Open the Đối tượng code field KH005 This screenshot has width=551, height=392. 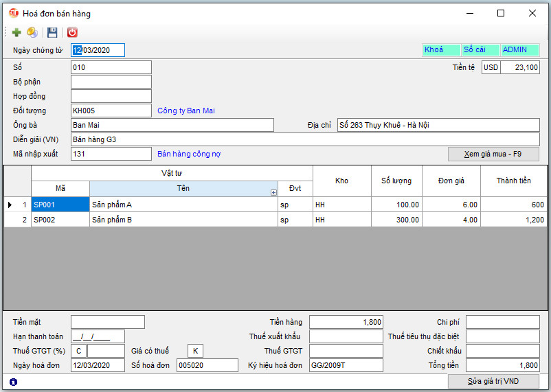click(111, 111)
